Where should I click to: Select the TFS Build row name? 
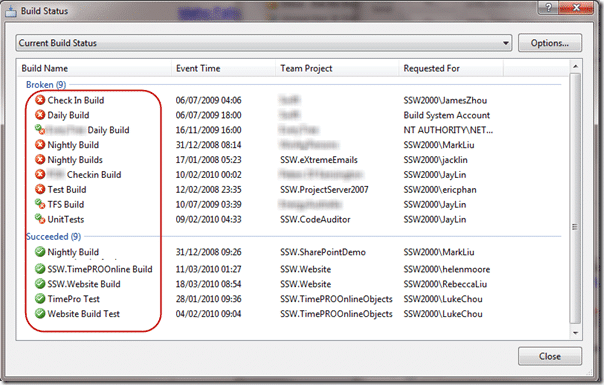pos(65,204)
